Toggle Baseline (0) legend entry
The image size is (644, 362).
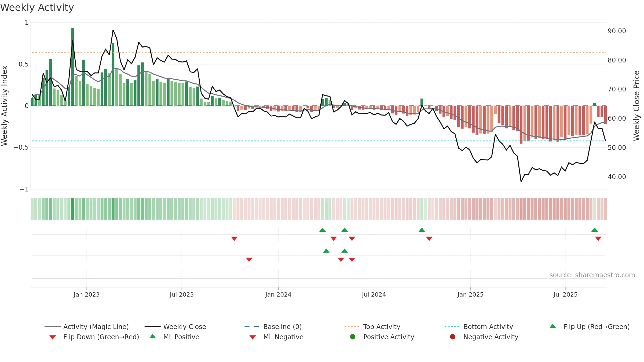[x=273, y=327]
